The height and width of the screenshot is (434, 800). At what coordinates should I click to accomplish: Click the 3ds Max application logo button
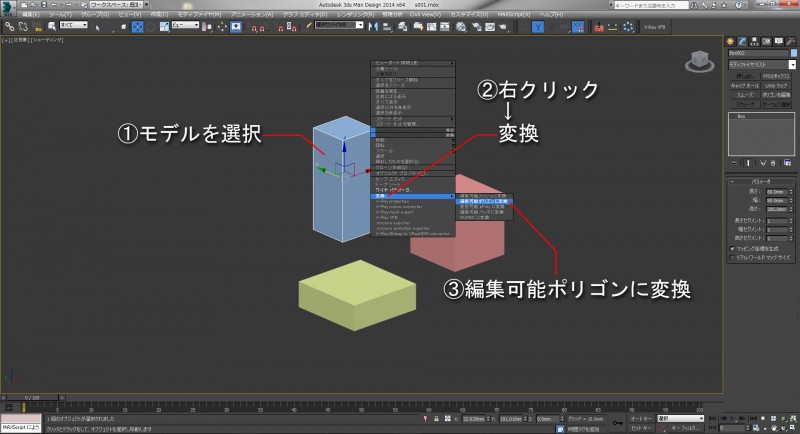[x=9, y=9]
